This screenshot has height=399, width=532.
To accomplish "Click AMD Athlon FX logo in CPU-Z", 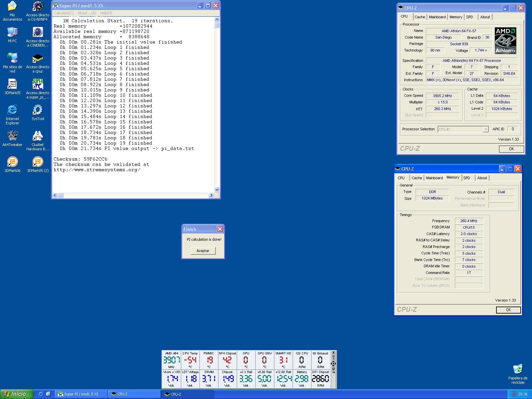I will [x=505, y=41].
